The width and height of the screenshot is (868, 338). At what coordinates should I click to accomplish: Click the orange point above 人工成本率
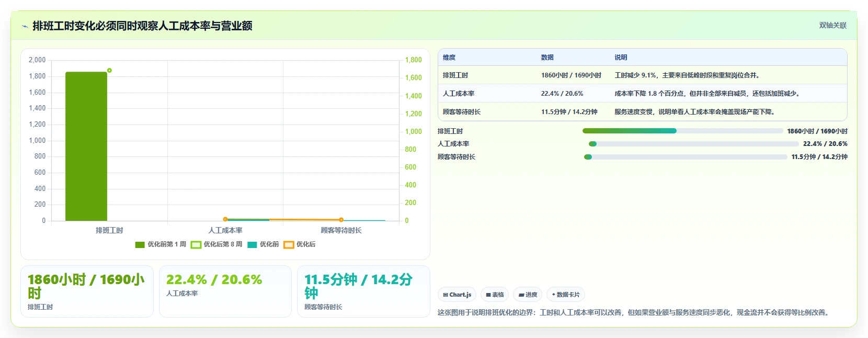pyautogui.click(x=225, y=219)
